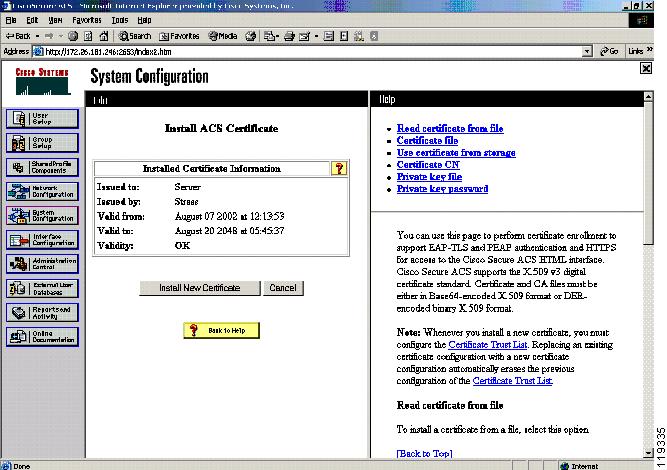Viewport: 667px width, 470px height.
Task: Click the help pane scroll down arrow
Action: point(648,453)
